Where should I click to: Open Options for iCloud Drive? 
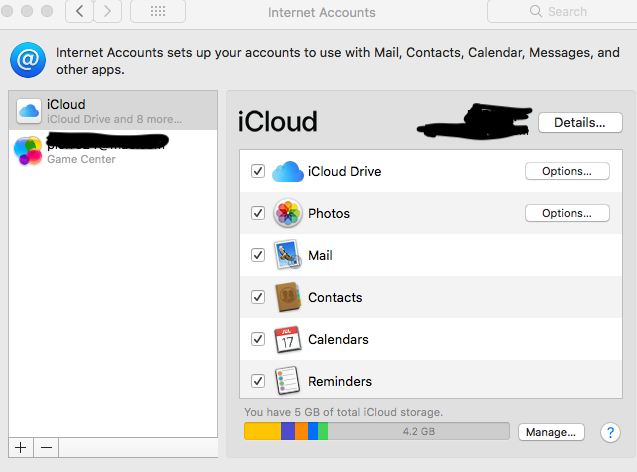coord(567,171)
